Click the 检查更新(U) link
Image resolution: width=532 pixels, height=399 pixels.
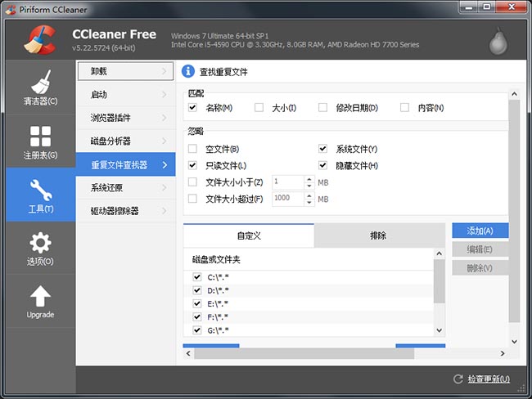pyautogui.click(x=489, y=379)
